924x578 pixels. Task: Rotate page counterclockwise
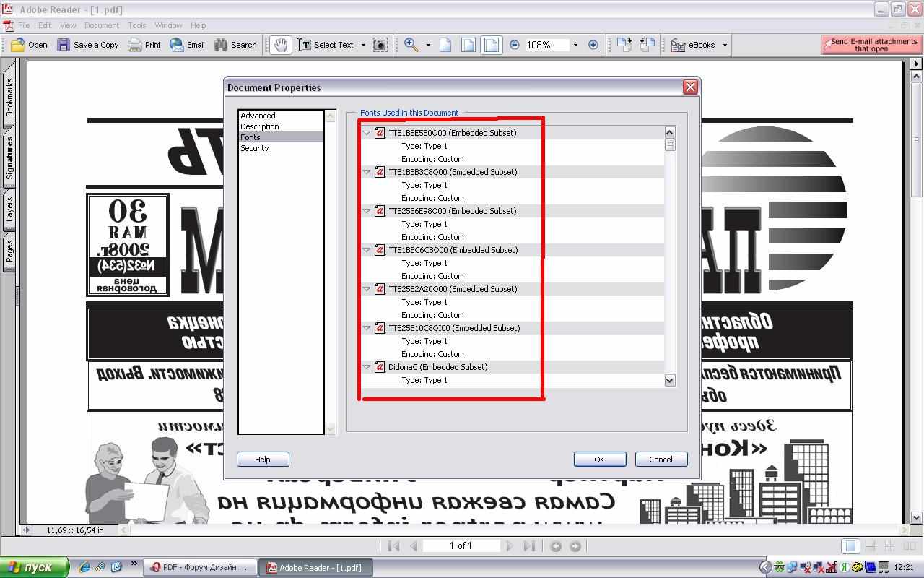648,45
